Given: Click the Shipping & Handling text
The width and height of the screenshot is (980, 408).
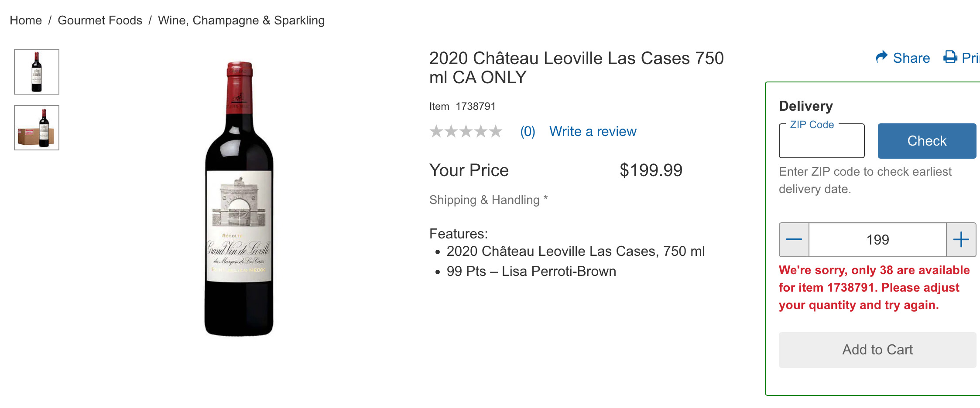Looking at the screenshot, I should (x=484, y=200).
